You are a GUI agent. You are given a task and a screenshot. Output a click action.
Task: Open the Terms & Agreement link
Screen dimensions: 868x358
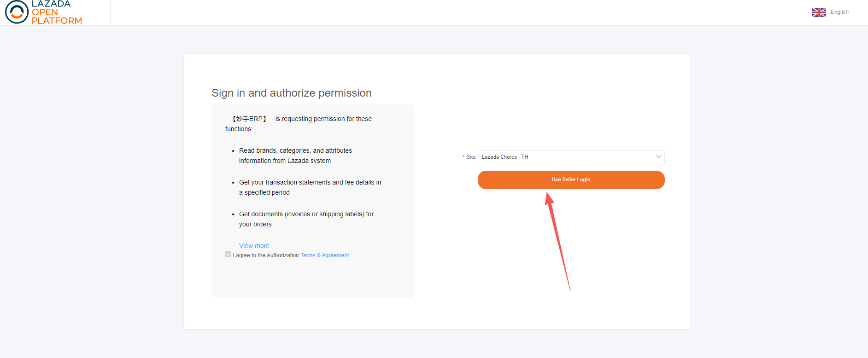point(325,255)
